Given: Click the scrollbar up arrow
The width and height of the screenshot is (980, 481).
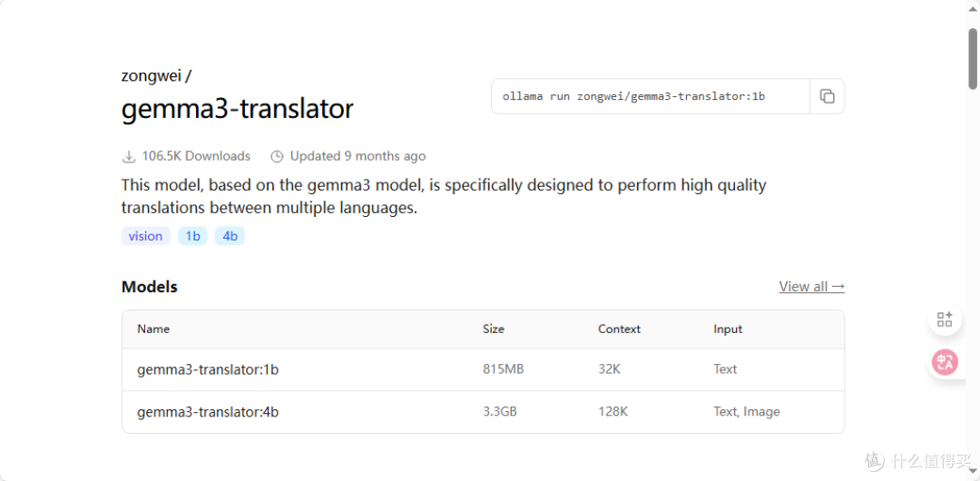Looking at the screenshot, I should click(x=973, y=11).
